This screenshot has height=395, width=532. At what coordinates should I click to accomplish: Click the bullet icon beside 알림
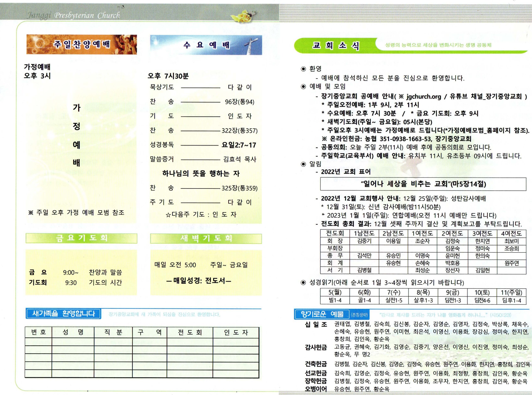click(x=303, y=164)
